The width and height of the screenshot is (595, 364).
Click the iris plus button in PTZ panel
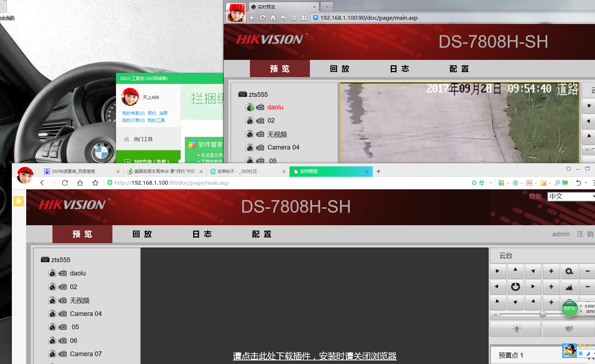tap(551, 302)
